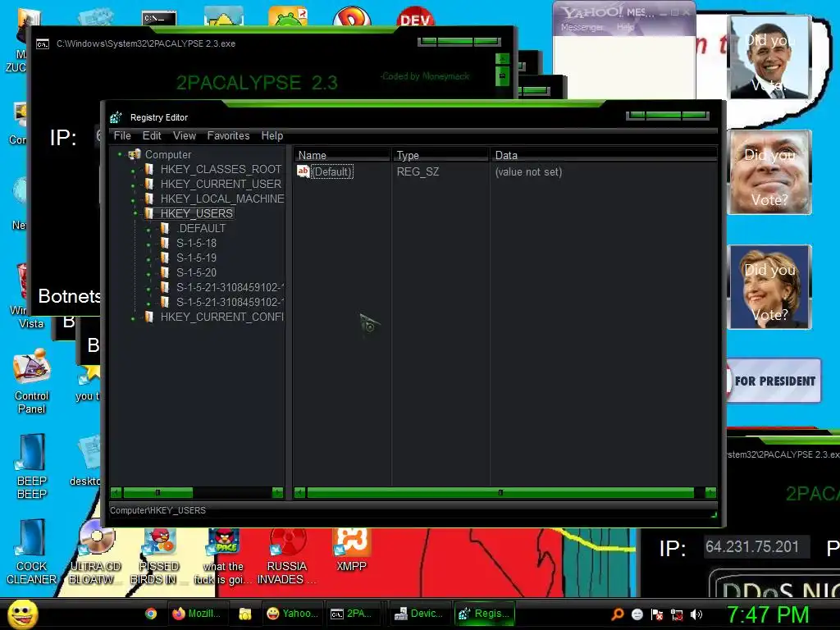Open the Help menu in Registry Editor

(272, 136)
